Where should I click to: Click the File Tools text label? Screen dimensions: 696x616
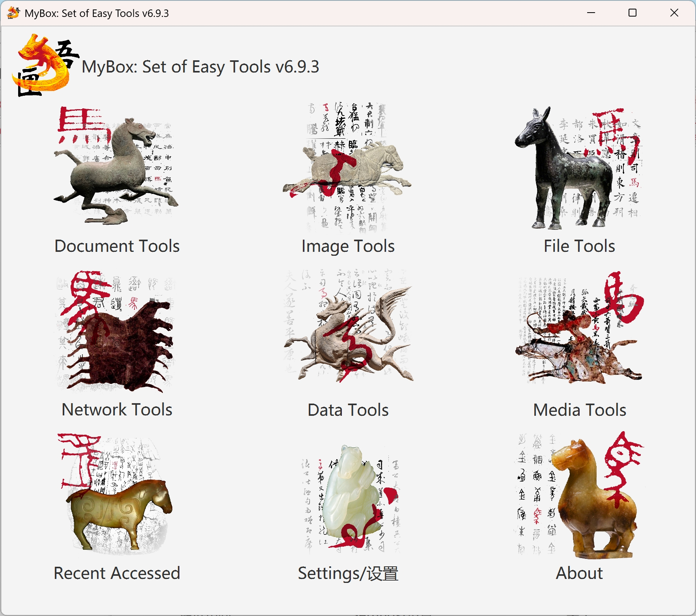point(579,246)
